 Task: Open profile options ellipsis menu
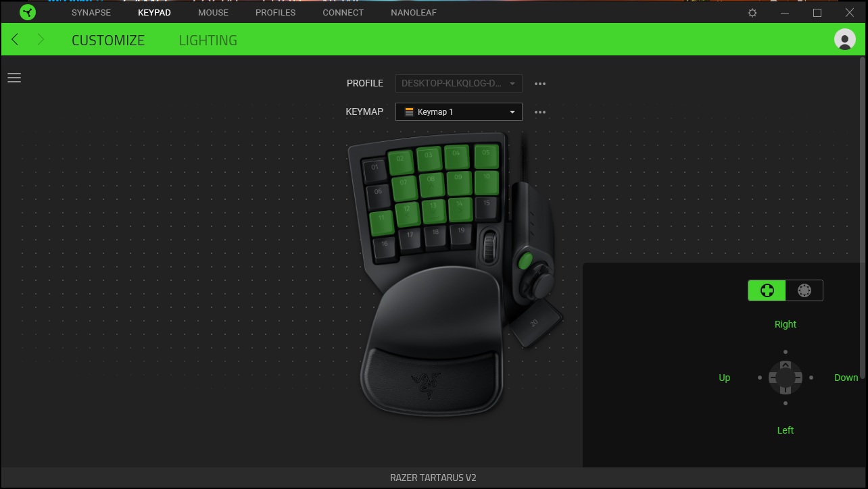540,84
